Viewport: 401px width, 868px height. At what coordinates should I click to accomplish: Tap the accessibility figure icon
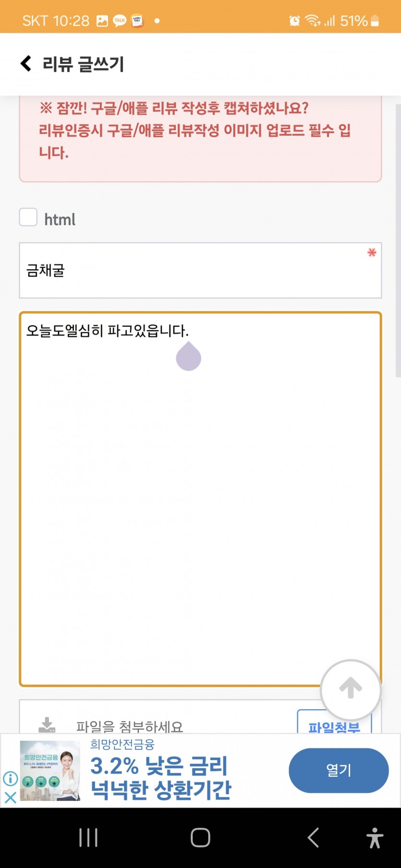375,838
